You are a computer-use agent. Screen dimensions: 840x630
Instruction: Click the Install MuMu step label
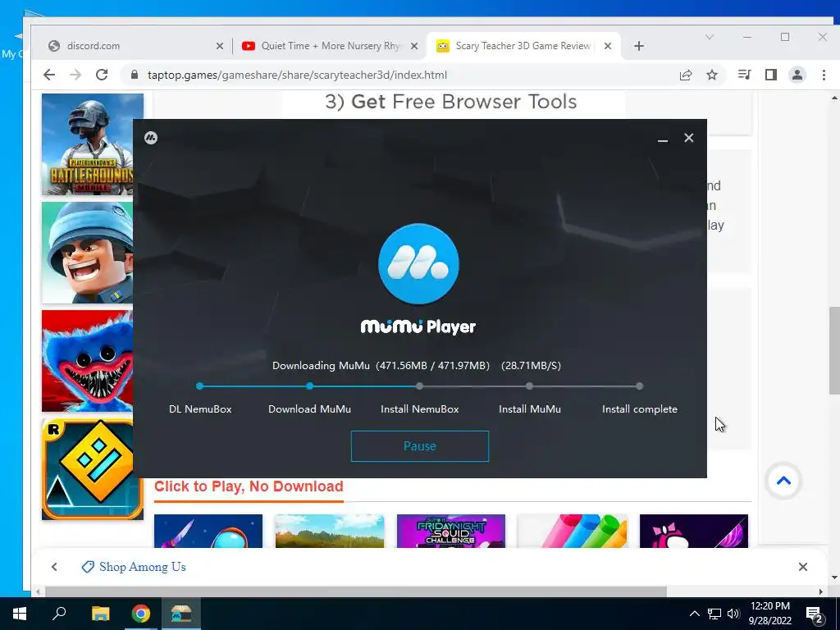coord(530,409)
